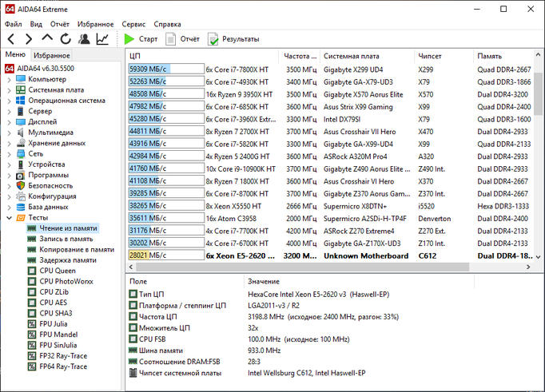This screenshot has width=545, height=392.
Task: Select the 48508 МБ/с Ryzen 9 3950X result bar
Action: [166, 94]
